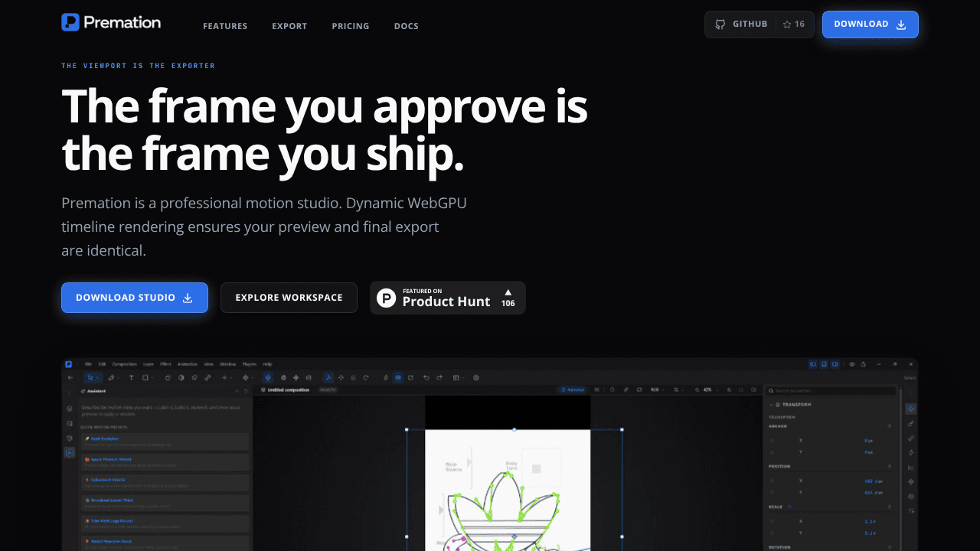Click the DOWNLOAD STUDIO button

(135, 298)
